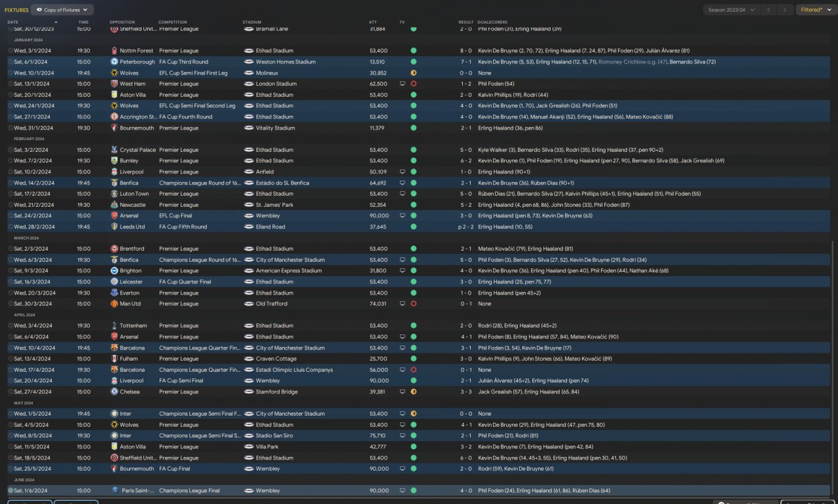Screen dimensions: 838x504
Task: Toggle the selection tick for Sat, 9/3/2024
Action: pos(10,270)
